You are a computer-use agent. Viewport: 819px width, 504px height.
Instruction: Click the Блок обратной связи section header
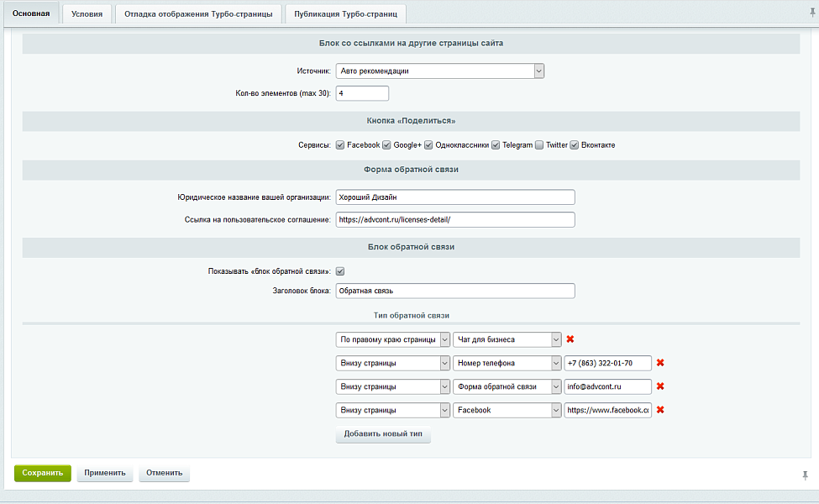(411, 247)
